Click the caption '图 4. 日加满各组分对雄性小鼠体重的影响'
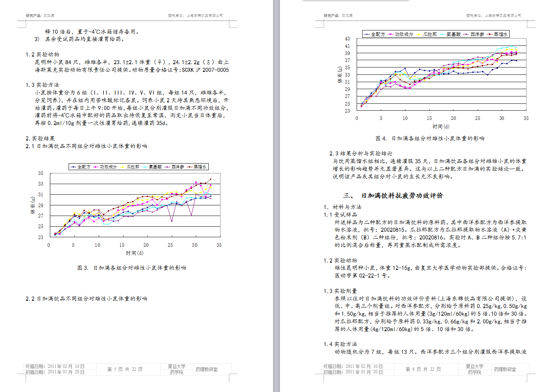550x392 pixels. (x=430, y=138)
